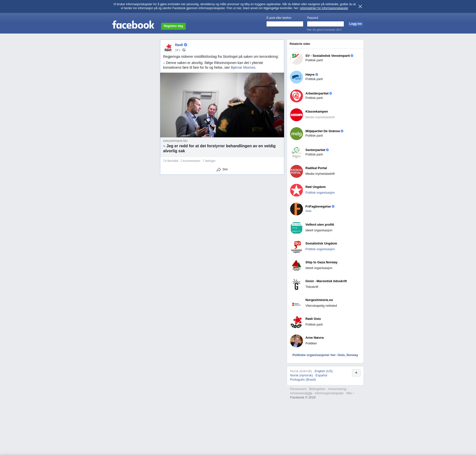Open the FriFagbevegelse Avis category link
The width and height of the screenshot is (476, 455).
click(308, 211)
